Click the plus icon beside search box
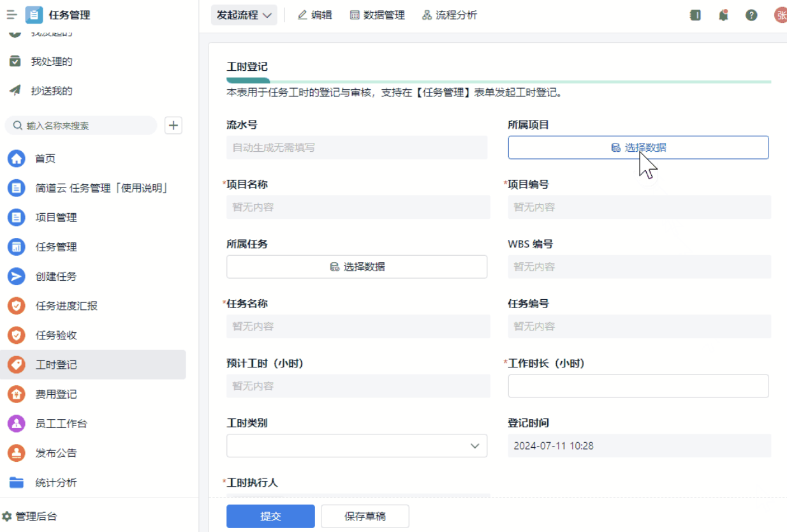Viewport: 787px width, 532px height. coord(173,126)
